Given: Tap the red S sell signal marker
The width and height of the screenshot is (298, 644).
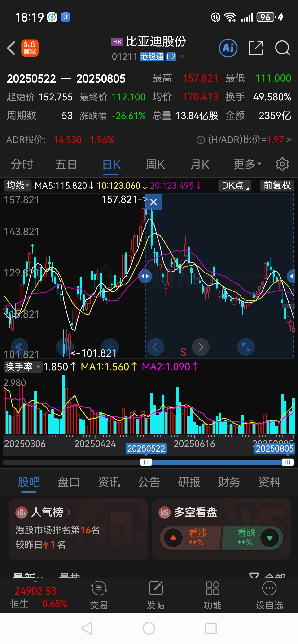Looking at the screenshot, I should (183, 352).
